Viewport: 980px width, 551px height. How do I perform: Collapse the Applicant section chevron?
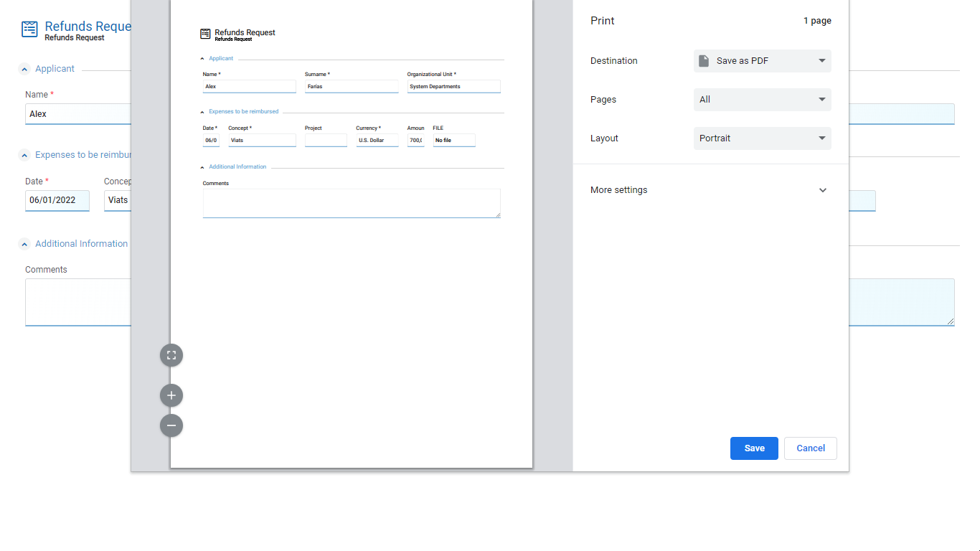[x=24, y=69]
